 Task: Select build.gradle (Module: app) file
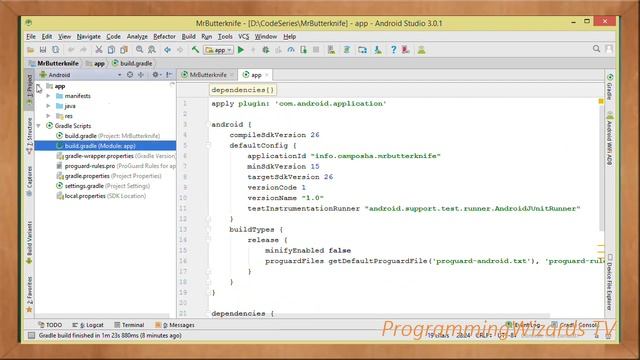pos(105,146)
